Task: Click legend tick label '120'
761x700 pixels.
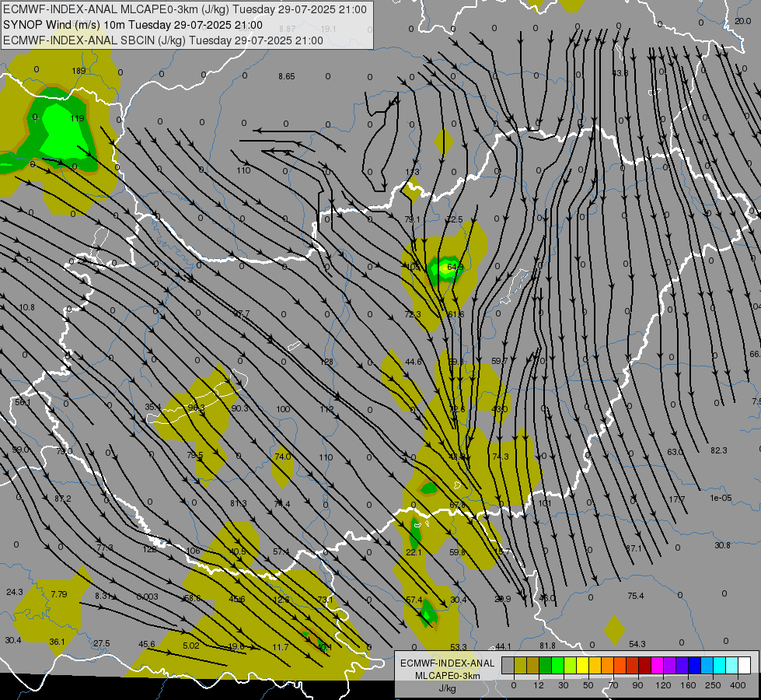Action: [x=663, y=685]
